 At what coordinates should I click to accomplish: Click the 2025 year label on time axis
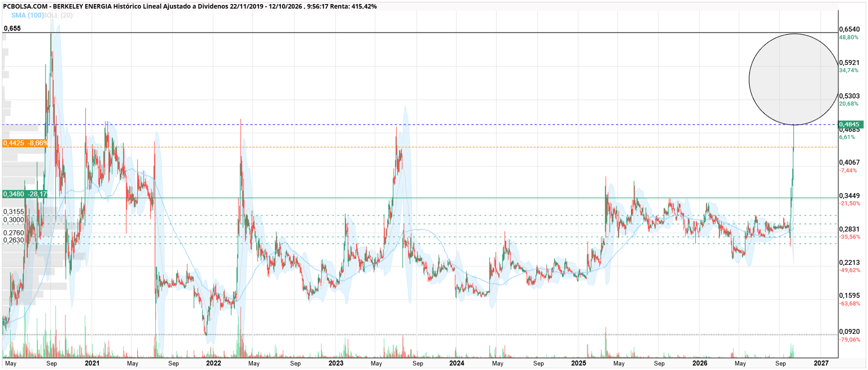pyautogui.click(x=579, y=363)
